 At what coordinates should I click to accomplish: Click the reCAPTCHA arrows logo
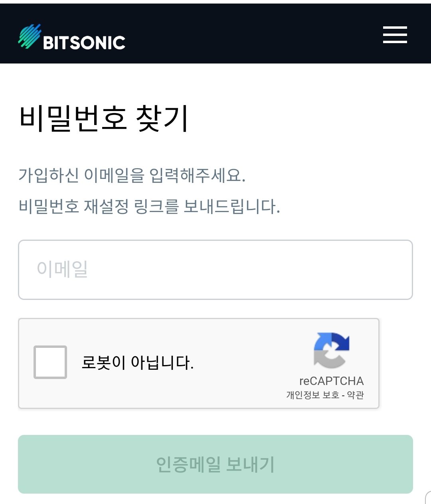(331, 350)
